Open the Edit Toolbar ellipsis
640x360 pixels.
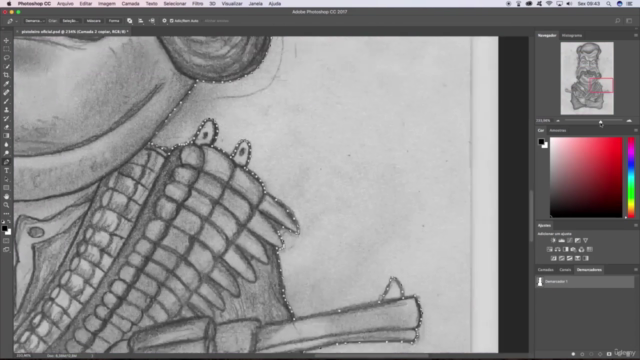click(6, 213)
